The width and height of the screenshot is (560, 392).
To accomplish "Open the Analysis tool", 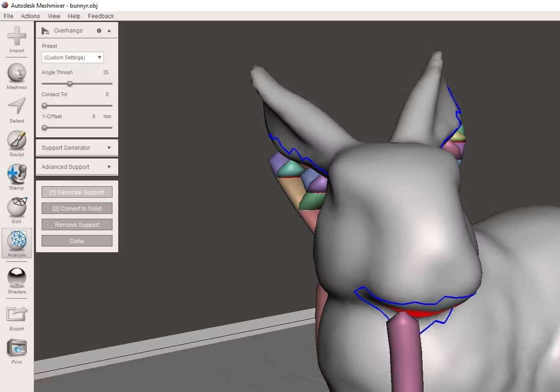I will click(x=16, y=244).
